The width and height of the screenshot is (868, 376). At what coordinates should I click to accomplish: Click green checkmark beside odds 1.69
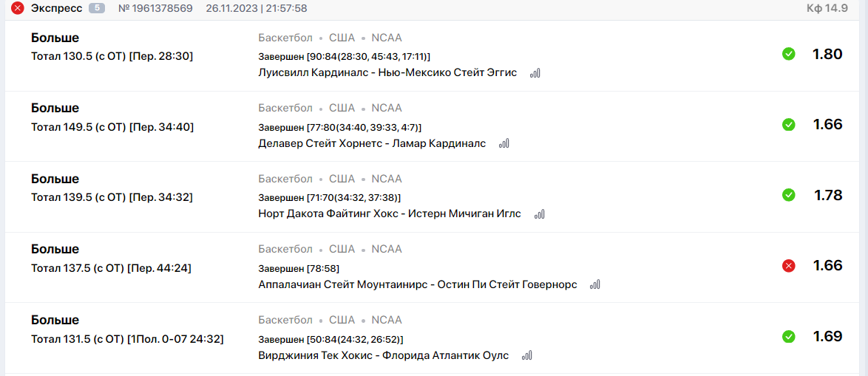pos(788,337)
